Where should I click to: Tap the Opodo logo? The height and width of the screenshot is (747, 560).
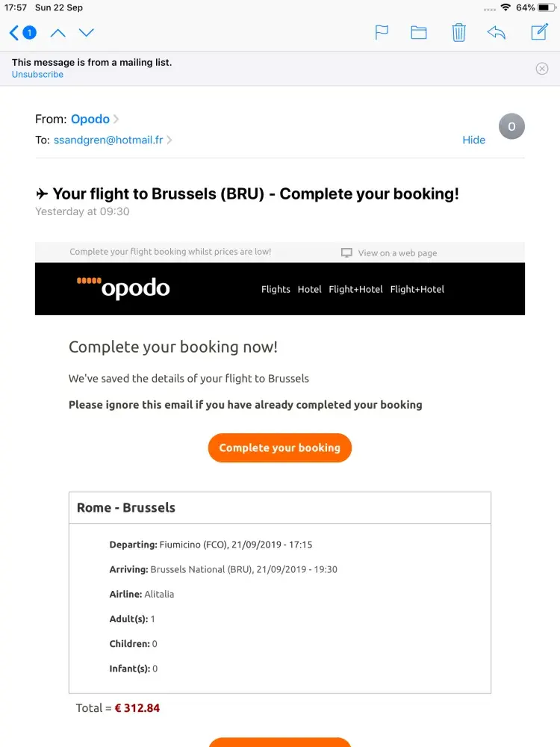pos(124,288)
